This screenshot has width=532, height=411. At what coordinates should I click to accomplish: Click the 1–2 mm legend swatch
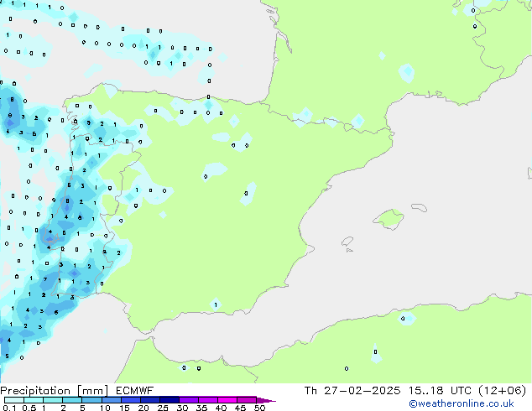[x=53, y=400]
